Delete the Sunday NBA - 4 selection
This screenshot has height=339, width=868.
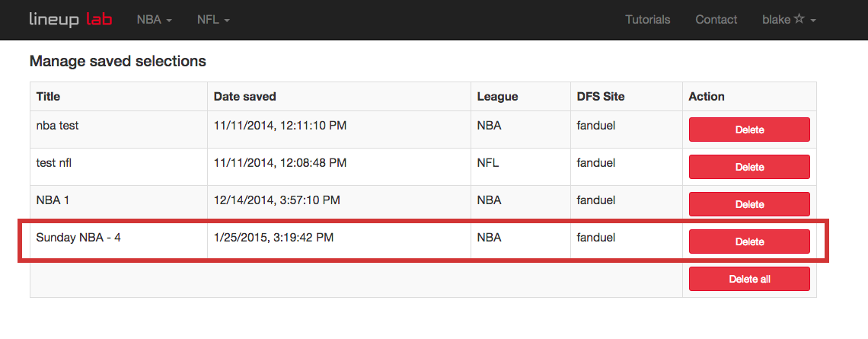[749, 241]
